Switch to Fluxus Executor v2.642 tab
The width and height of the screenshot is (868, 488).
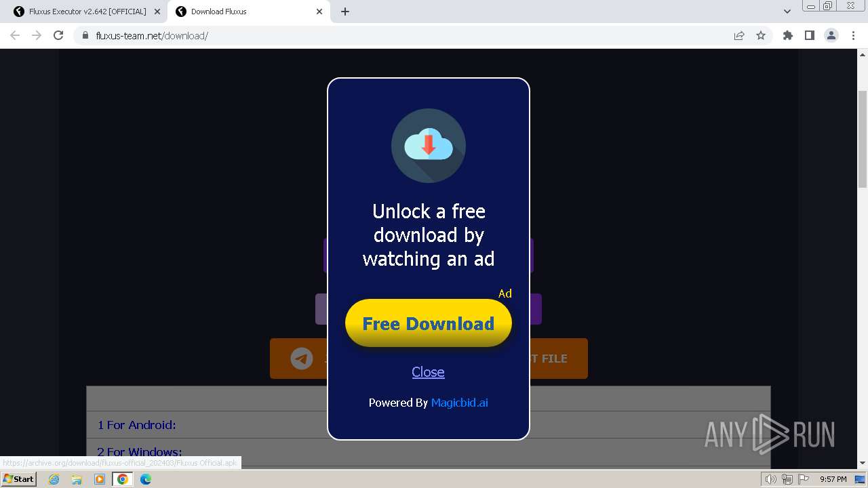(87, 12)
